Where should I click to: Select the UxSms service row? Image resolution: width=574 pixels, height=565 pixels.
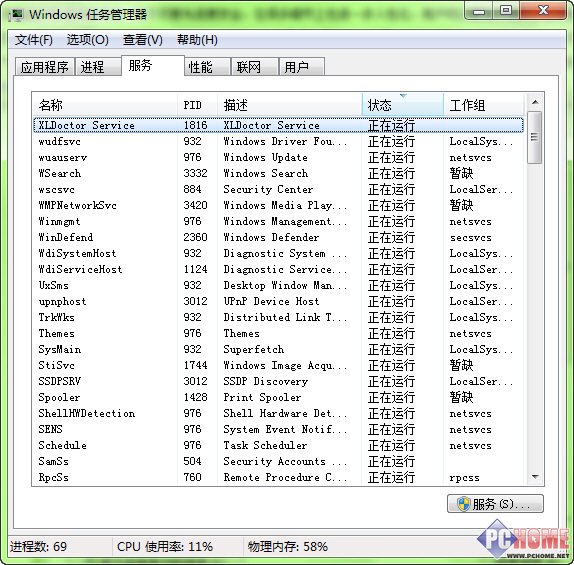(278, 285)
